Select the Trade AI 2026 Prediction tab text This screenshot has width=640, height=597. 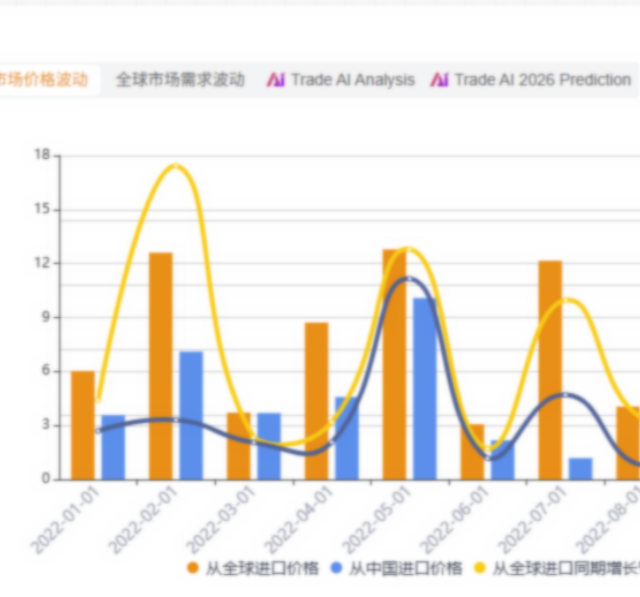(542, 80)
